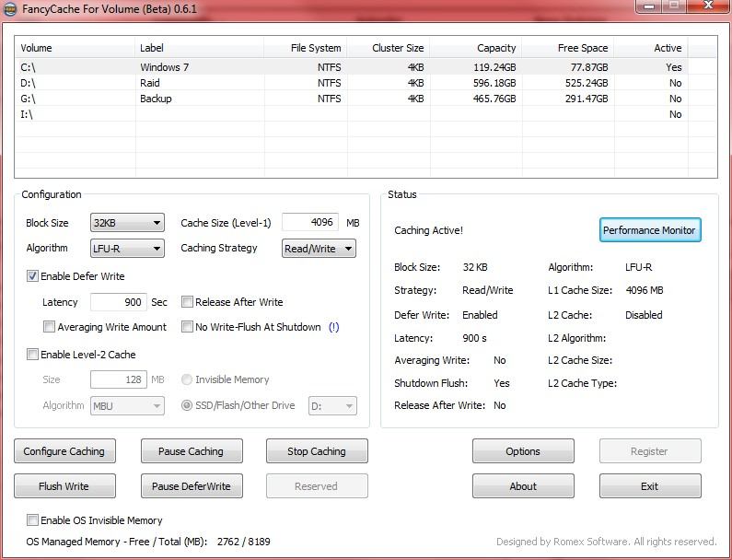Screen dimensions: 732x560
Task: Select the G:\ volume row
Action: pos(366,99)
